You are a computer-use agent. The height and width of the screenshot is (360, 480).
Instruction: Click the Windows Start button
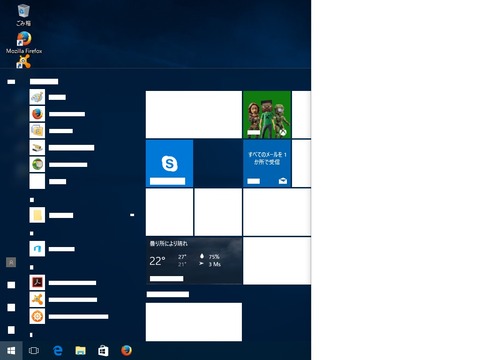click(11, 351)
